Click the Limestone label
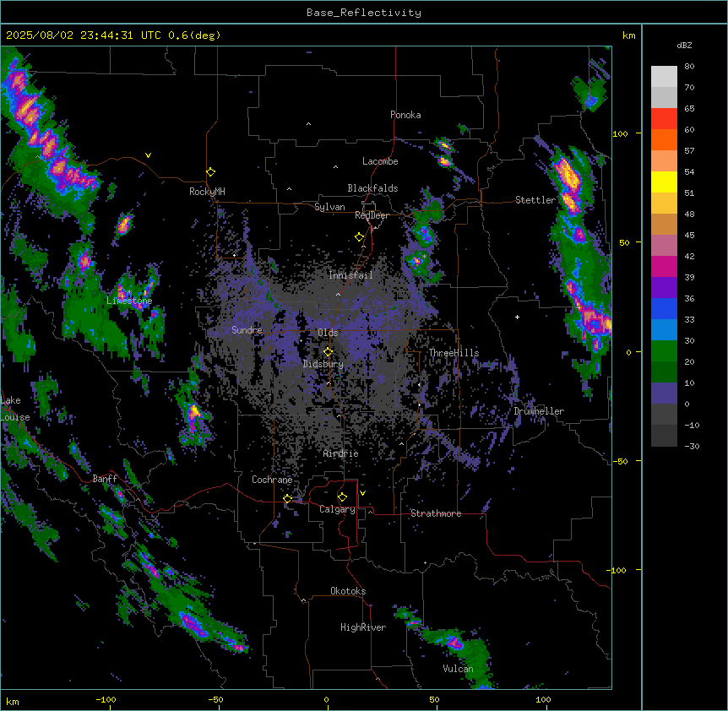This screenshot has width=728, height=711. coord(129,301)
